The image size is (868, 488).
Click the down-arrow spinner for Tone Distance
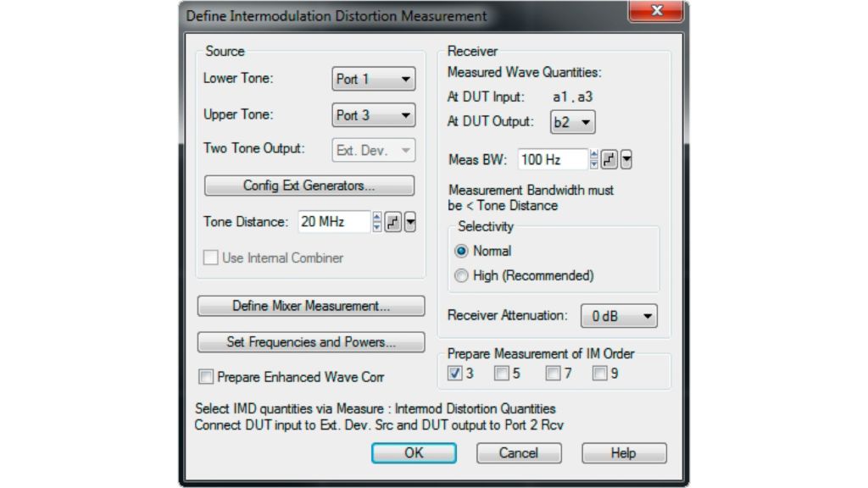point(377,227)
